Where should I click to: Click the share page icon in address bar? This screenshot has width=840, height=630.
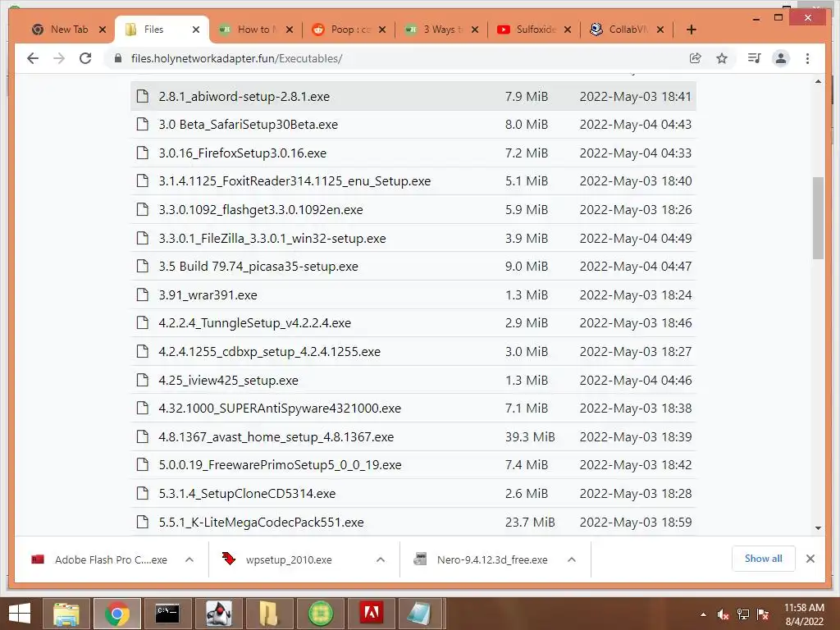[696, 58]
